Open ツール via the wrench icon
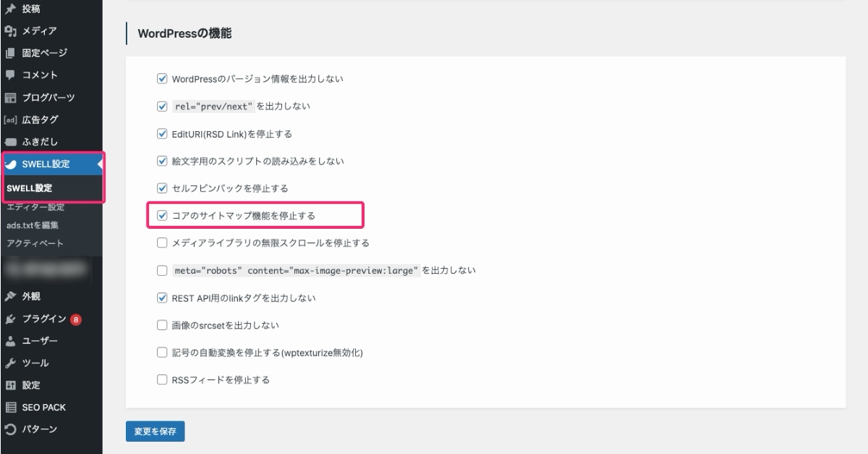 point(9,363)
